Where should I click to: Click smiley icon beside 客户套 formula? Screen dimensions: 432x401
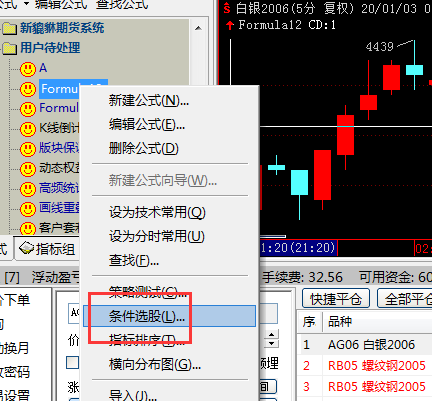28,229
